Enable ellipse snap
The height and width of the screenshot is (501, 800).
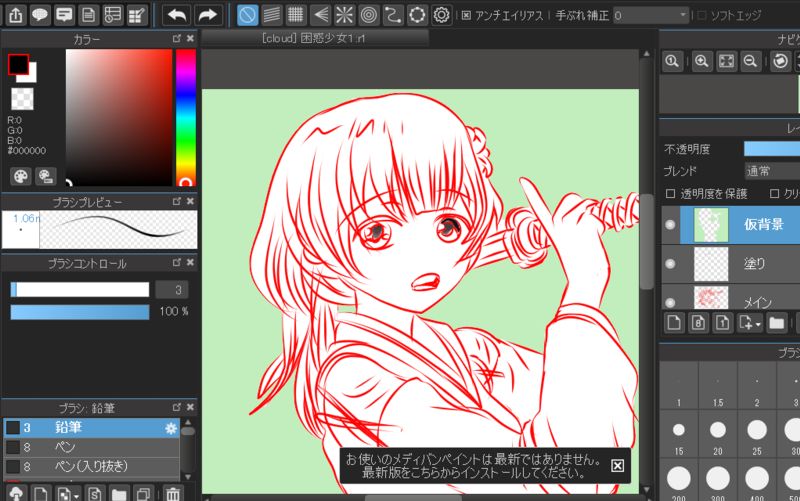click(x=417, y=15)
